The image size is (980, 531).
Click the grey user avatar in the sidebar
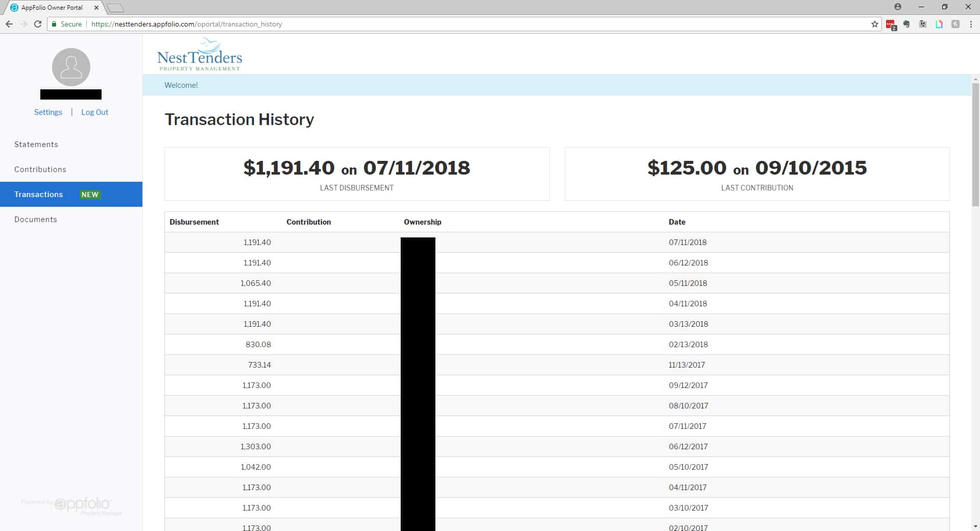pos(71,67)
